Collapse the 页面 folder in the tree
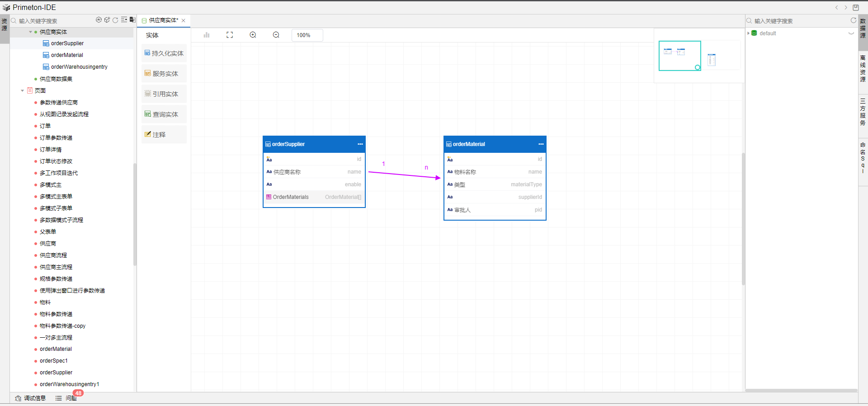The height and width of the screenshot is (406, 868). pos(22,91)
